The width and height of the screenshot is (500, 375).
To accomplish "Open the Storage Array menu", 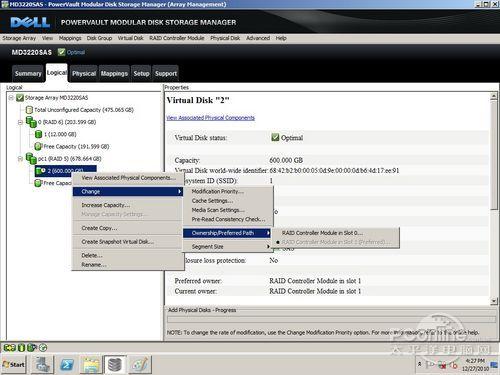I will 19,38.
